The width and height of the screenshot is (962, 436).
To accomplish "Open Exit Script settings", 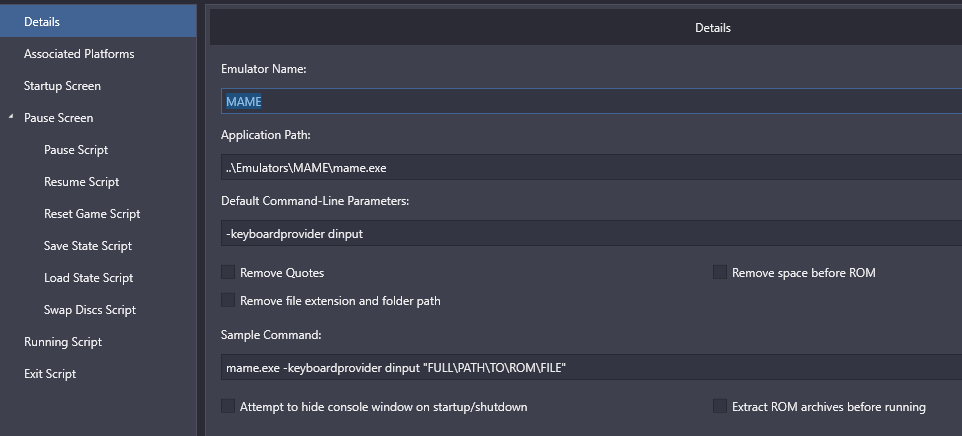I will click(50, 374).
